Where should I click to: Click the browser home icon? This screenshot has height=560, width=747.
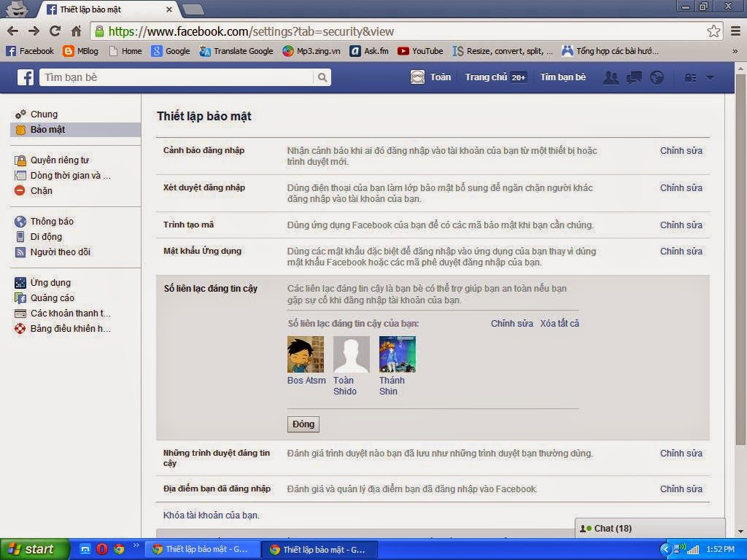[76, 31]
